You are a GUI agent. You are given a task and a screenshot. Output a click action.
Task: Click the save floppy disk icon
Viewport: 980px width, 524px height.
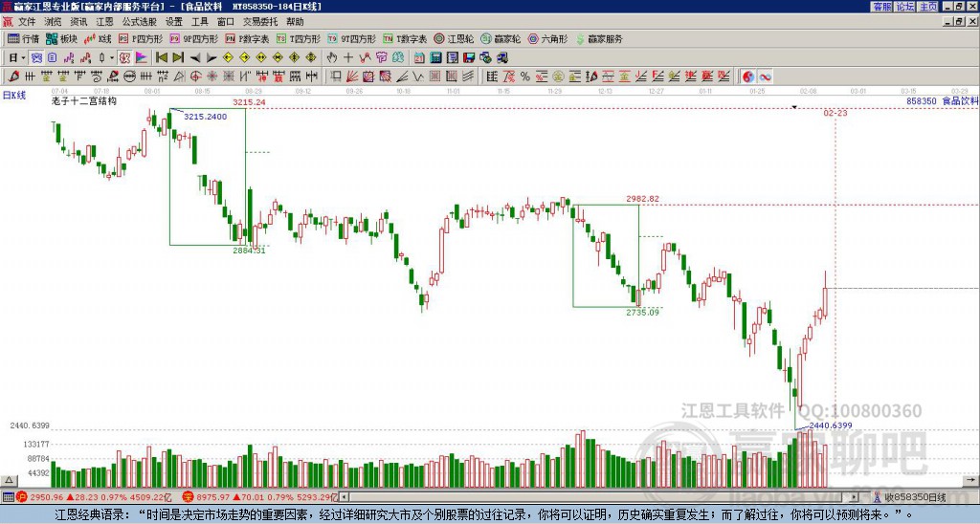[469, 58]
